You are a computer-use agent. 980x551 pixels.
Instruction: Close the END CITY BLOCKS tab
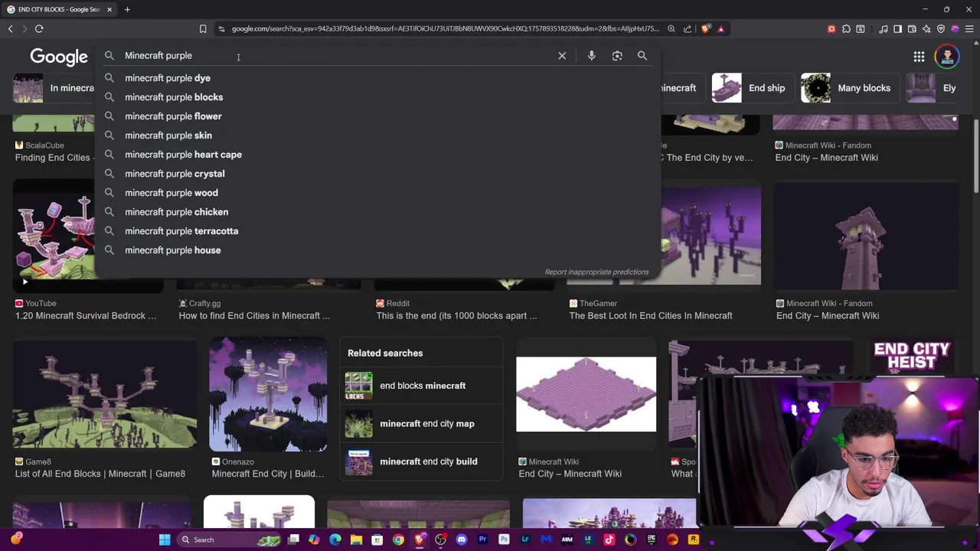pos(109,9)
